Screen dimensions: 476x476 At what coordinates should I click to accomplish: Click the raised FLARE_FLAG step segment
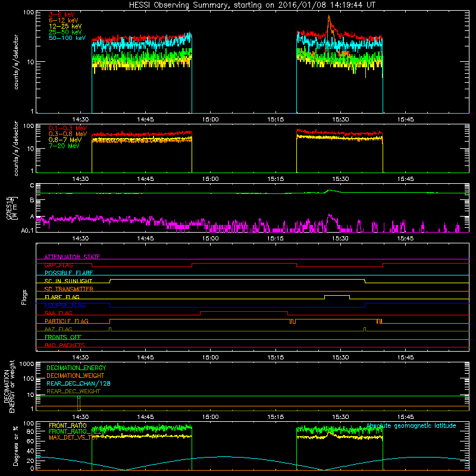[x=337, y=295]
